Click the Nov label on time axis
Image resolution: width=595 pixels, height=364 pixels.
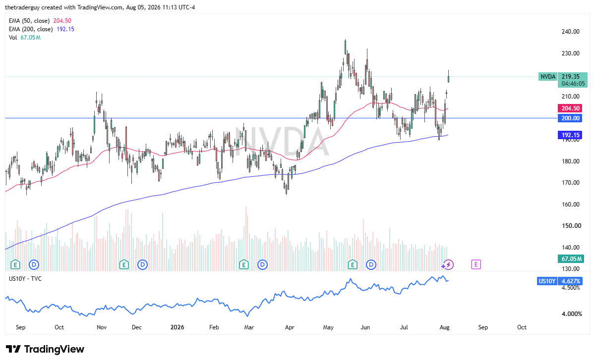[x=102, y=327]
